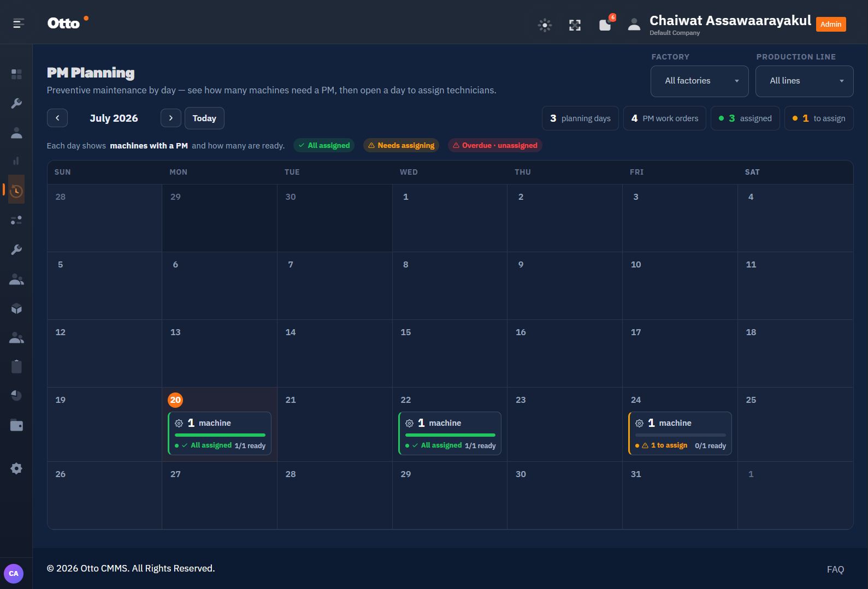The width and height of the screenshot is (868, 589).
Task: Open the All factories dropdown
Action: [x=699, y=81]
